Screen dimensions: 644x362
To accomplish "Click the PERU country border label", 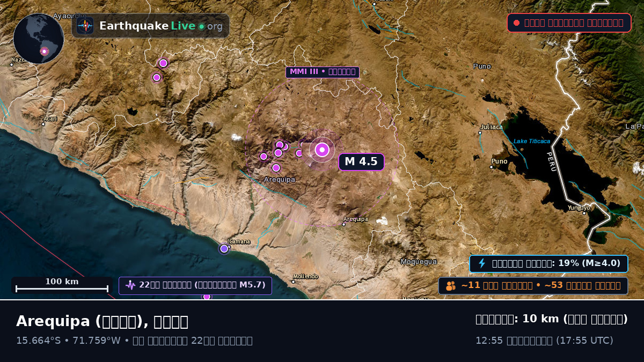I will 552,161.
